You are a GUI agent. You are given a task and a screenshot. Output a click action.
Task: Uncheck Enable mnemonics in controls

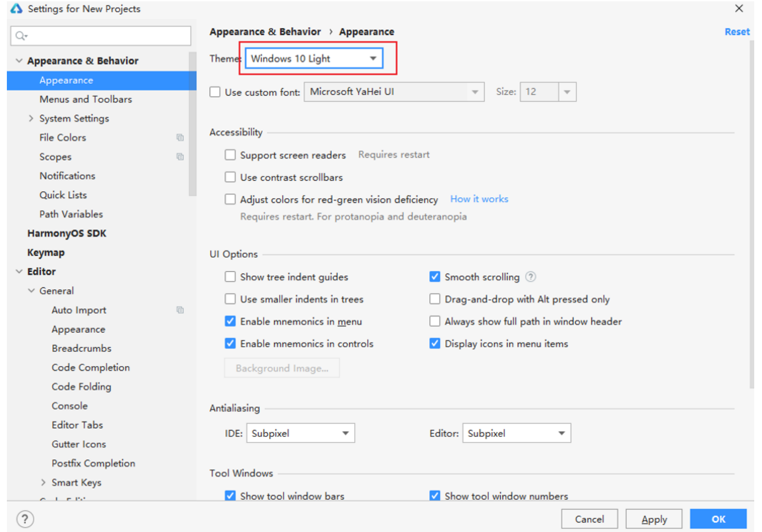(230, 343)
